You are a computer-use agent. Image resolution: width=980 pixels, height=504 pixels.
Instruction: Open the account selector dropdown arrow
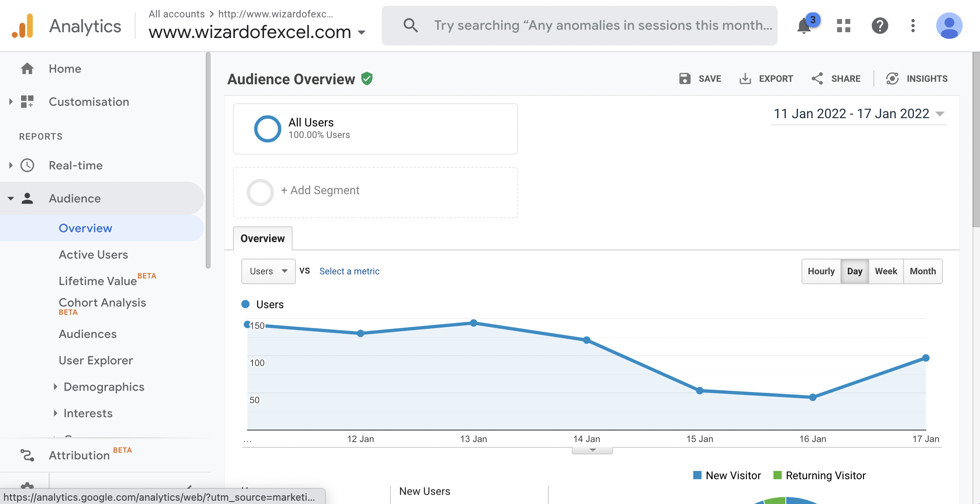pyautogui.click(x=362, y=32)
